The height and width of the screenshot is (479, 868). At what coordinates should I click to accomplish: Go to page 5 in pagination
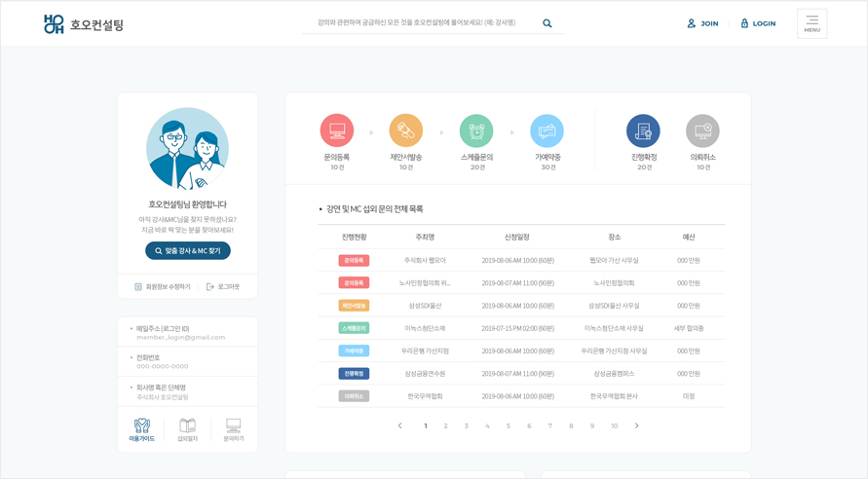pos(509,425)
